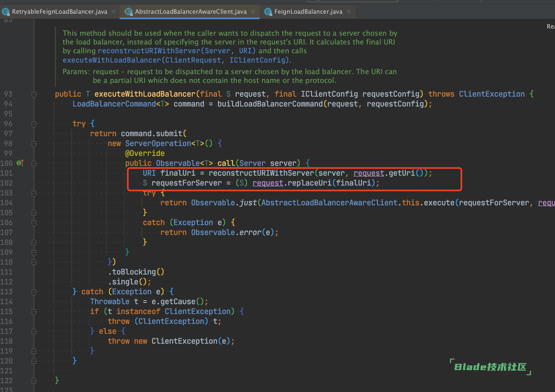The width and height of the screenshot is (555, 392).
Task: Close the RetryableFeignLoadBalancer.java tab
Action: 114,12
